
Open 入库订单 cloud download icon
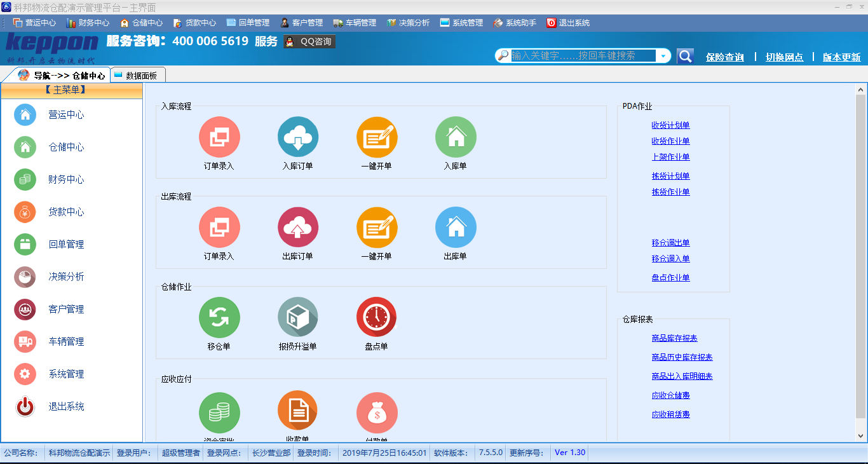coord(298,137)
